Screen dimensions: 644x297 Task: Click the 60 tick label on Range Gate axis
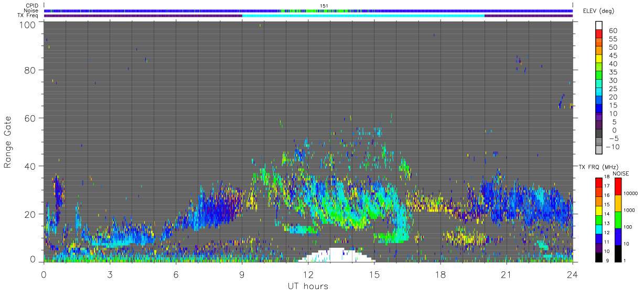point(30,118)
